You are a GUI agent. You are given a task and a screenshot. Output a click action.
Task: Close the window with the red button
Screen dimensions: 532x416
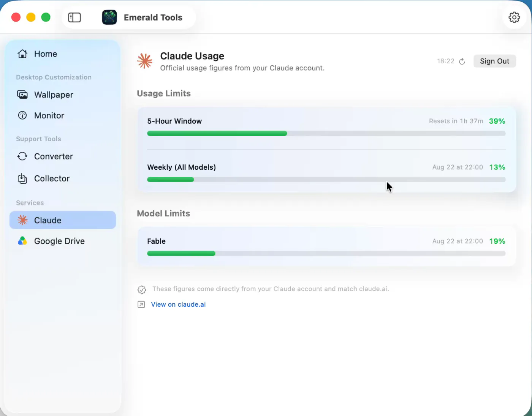16,17
